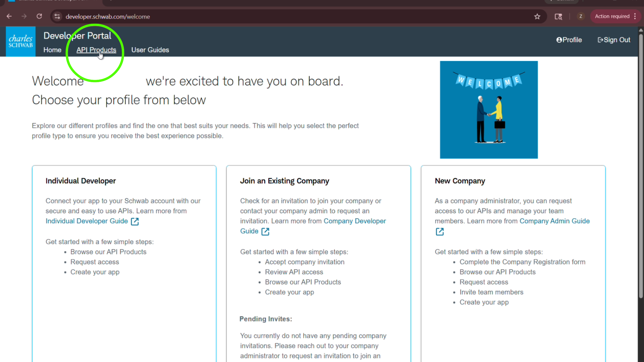
Task: Open User Guides navigation item
Action: [x=150, y=50]
